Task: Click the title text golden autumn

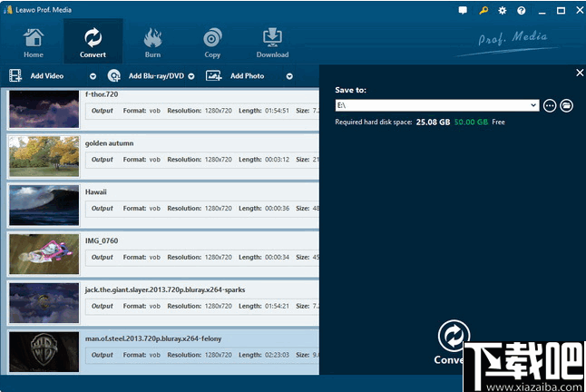Action: coord(109,143)
